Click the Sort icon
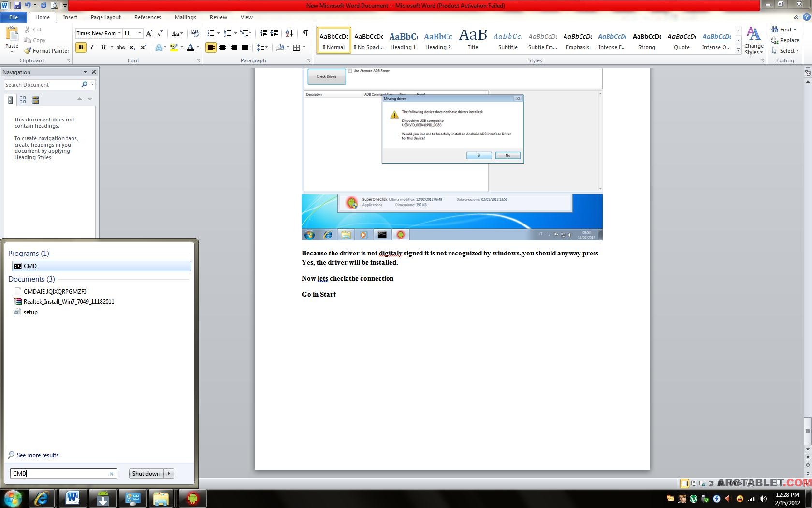The height and width of the screenshot is (508, 812). click(289, 33)
